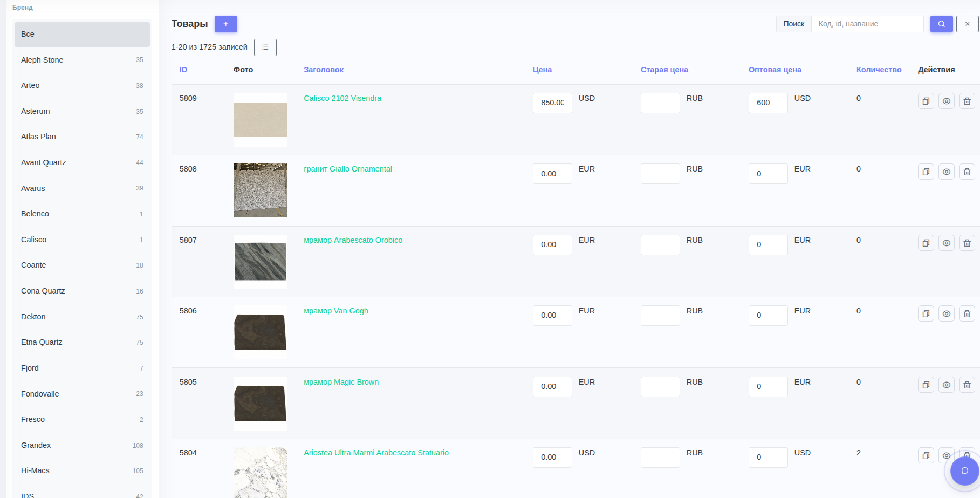Copy product 5808 Giallo Ornamental

tap(926, 172)
